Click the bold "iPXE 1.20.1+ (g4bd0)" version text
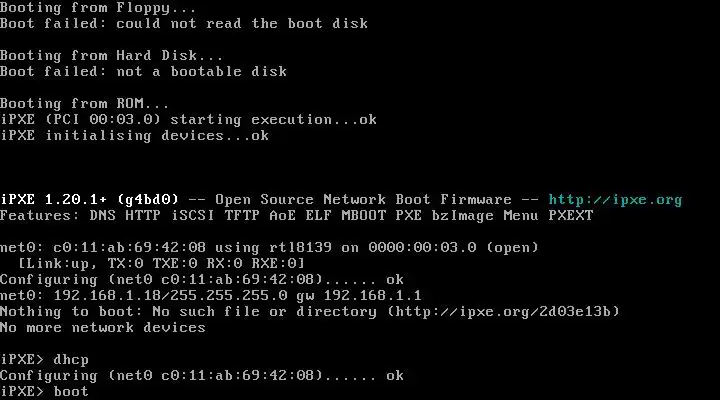Image resolution: width=720 pixels, height=400 pixels. (90, 200)
